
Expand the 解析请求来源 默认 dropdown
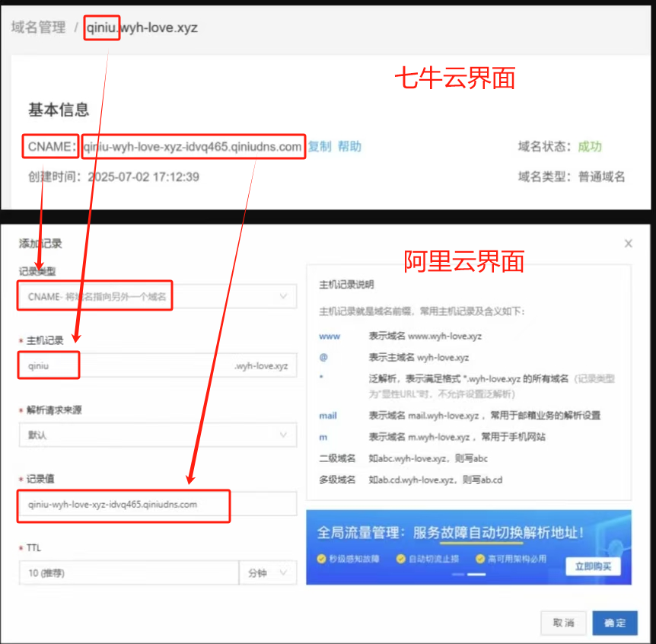point(158,435)
